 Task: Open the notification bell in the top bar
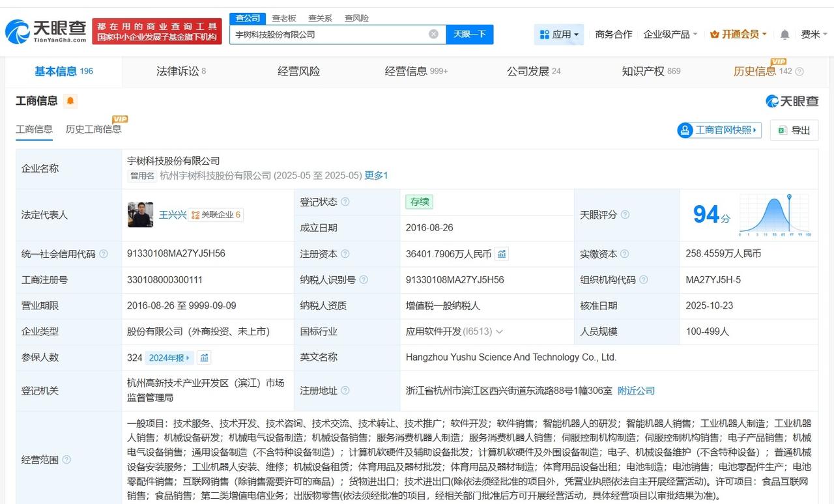coord(784,35)
